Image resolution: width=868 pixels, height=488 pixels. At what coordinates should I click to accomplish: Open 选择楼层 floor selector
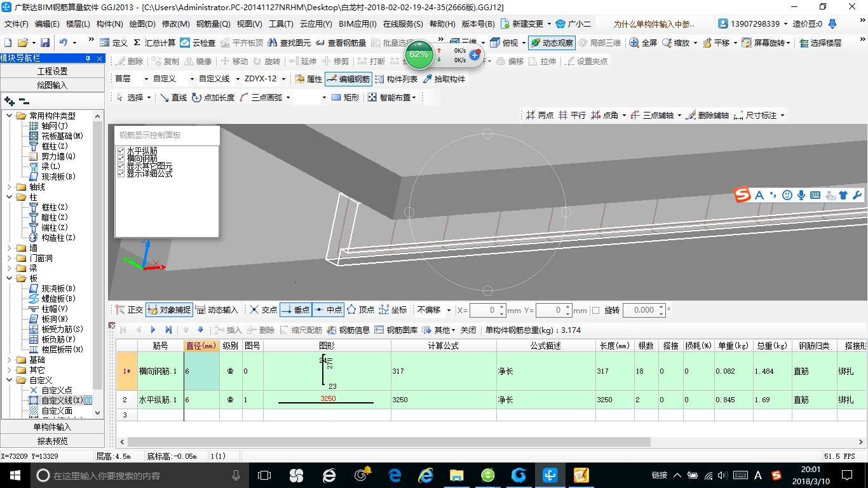820,43
